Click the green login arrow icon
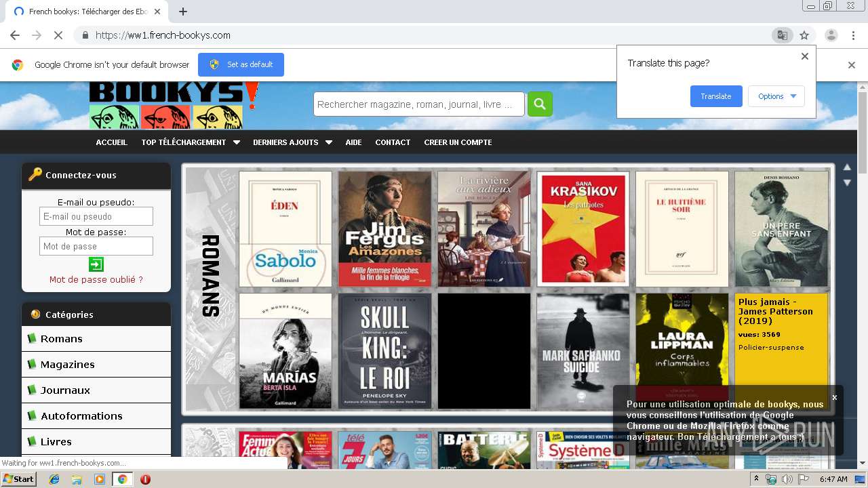 [96, 264]
